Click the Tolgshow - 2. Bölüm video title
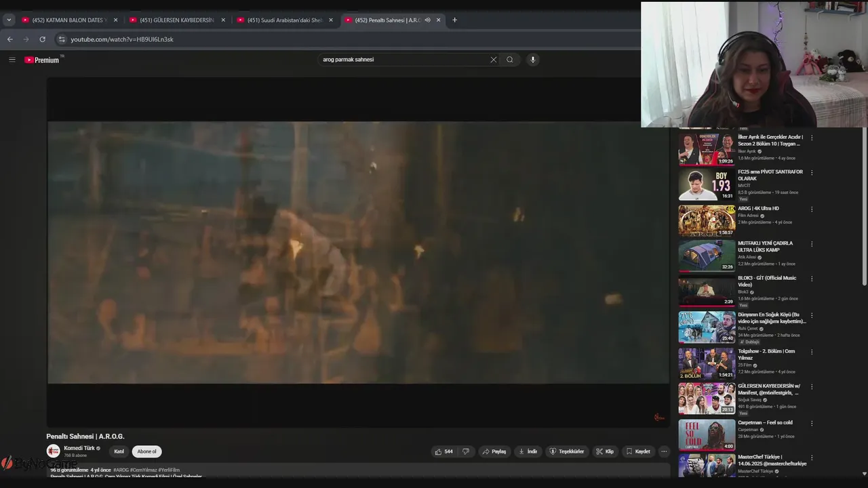 click(x=766, y=354)
